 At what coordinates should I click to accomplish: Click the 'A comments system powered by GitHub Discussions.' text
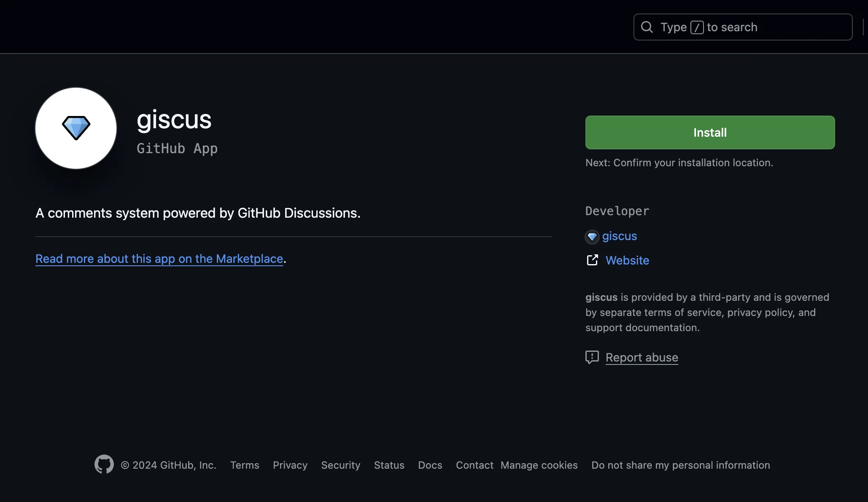tap(198, 213)
